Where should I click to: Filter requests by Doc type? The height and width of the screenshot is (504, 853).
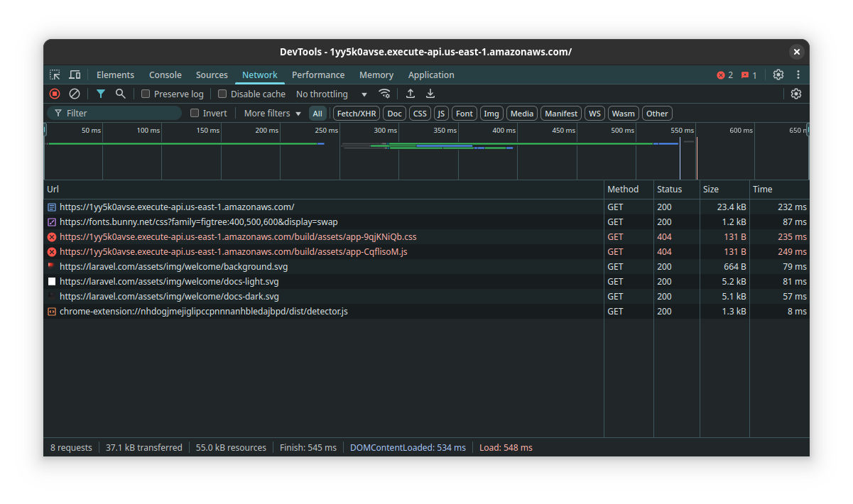[394, 114]
